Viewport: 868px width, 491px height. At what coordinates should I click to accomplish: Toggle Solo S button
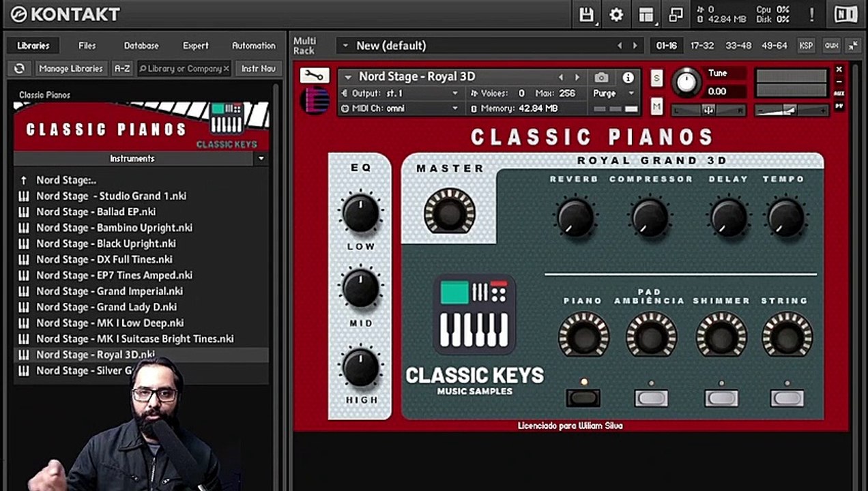656,78
